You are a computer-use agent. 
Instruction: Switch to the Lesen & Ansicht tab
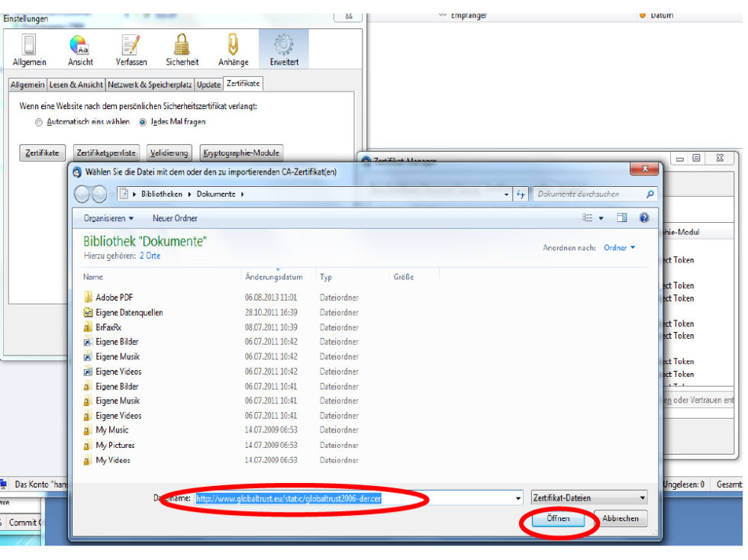(x=76, y=85)
